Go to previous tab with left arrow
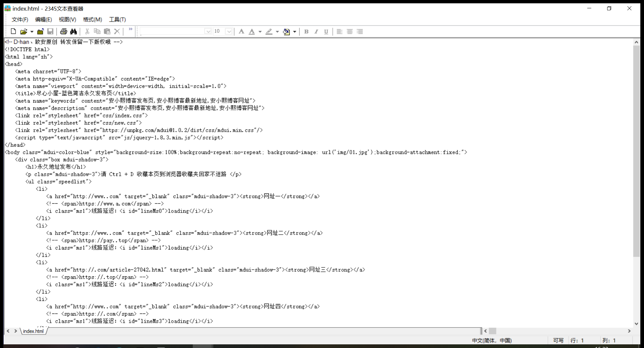Screen dimensions: 644x348 [x=8, y=331]
